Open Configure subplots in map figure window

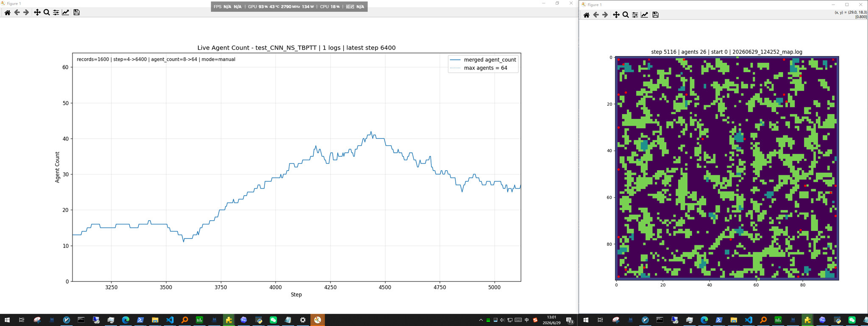635,15
